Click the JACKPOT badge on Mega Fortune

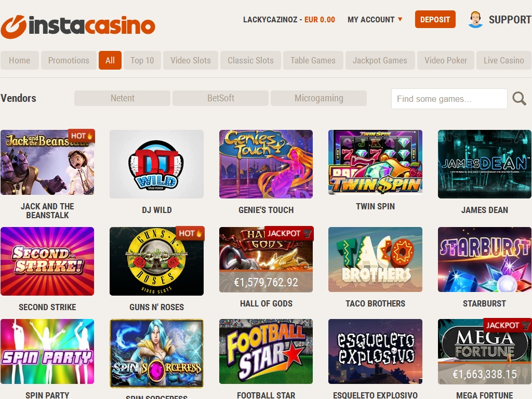click(507, 325)
